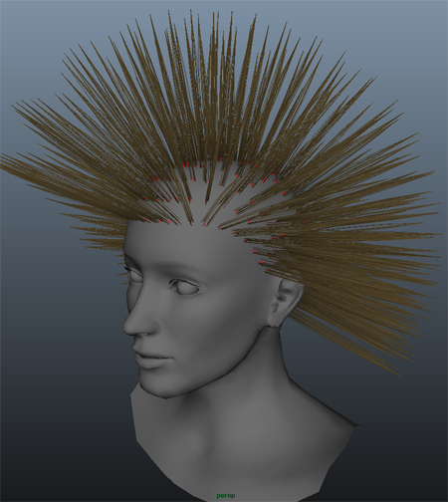Pick the chin of the head mesh
The width and height of the screenshot is (448, 502).
tap(162, 387)
